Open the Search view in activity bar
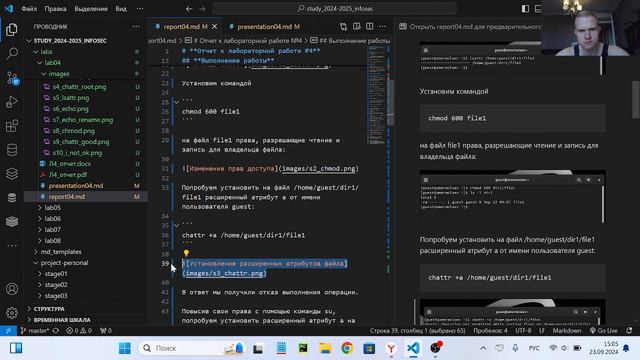640x360 pixels. pyautogui.click(x=12, y=53)
